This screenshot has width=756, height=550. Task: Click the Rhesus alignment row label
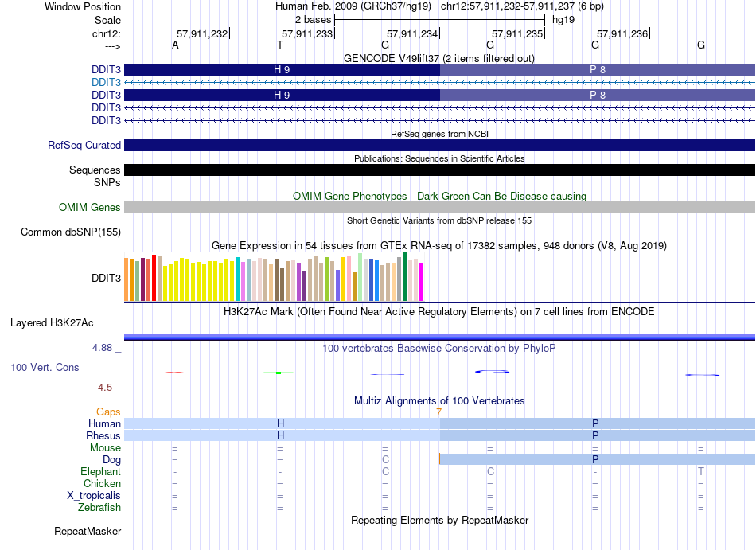tap(103, 435)
